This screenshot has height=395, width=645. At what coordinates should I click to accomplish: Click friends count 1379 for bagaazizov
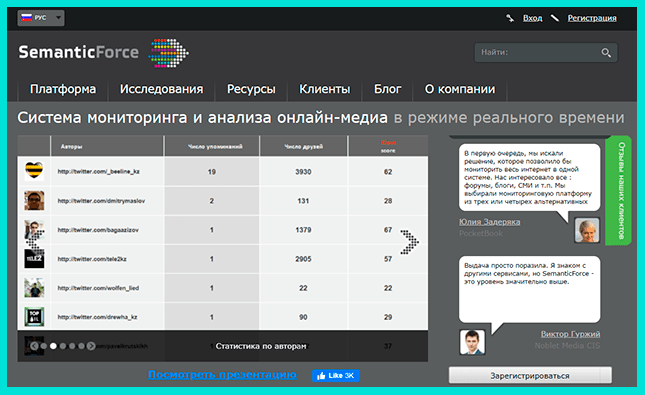[303, 230]
